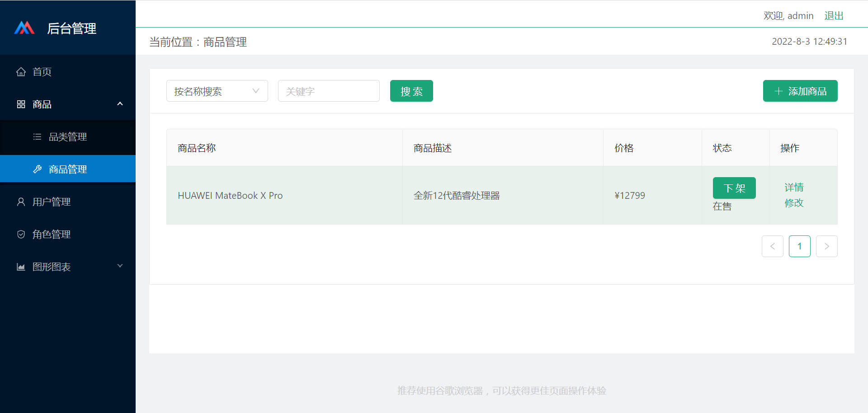Click the user icon beside 用户管理
Image resolution: width=868 pixels, height=413 pixels.
point(21,202)
